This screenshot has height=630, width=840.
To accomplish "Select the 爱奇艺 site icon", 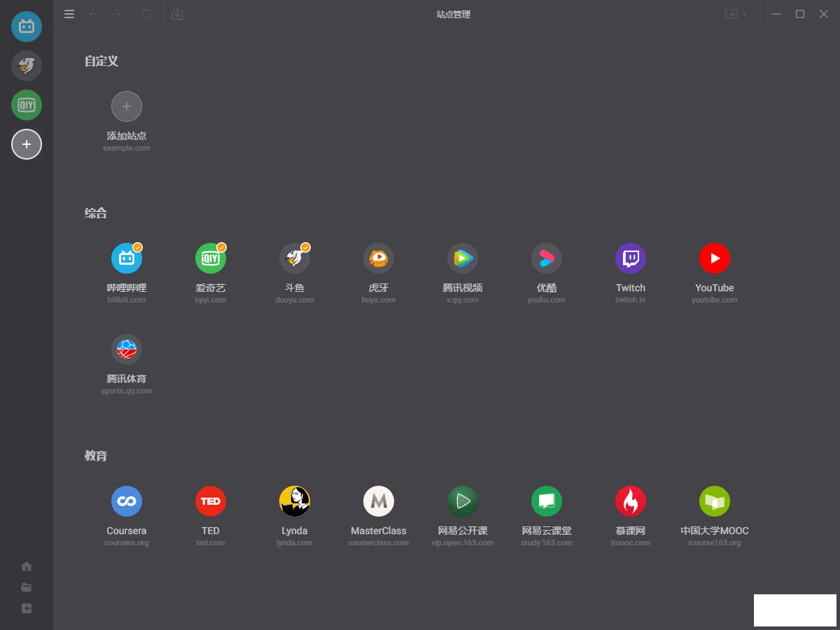I will click(211, 258).
